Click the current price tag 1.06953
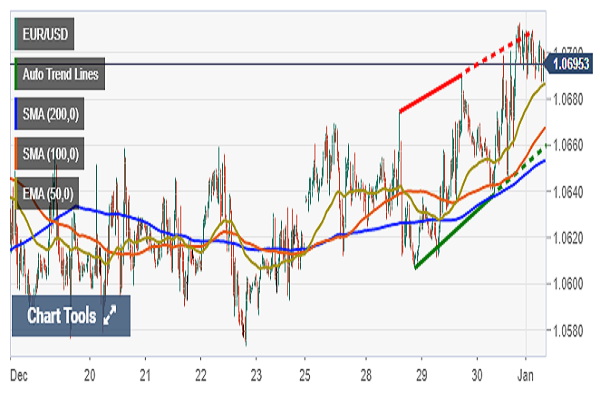 click(x=572, y=64)
